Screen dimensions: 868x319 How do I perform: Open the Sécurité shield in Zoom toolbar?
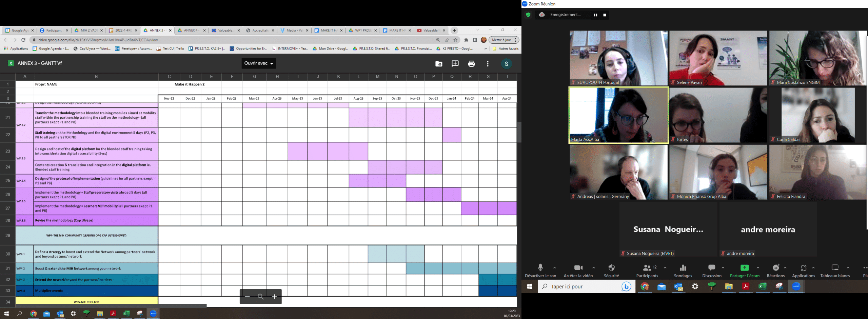[611, 271]
